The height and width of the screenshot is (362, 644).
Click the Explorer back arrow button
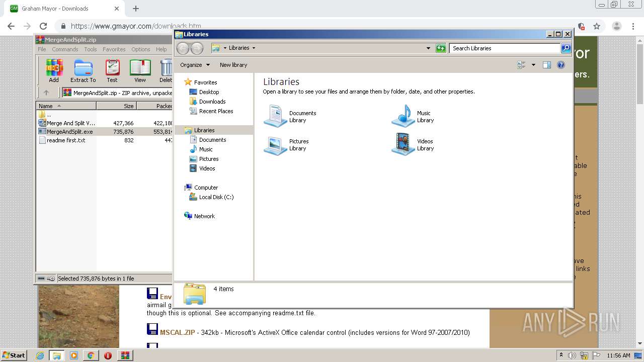tap(183, 48)
